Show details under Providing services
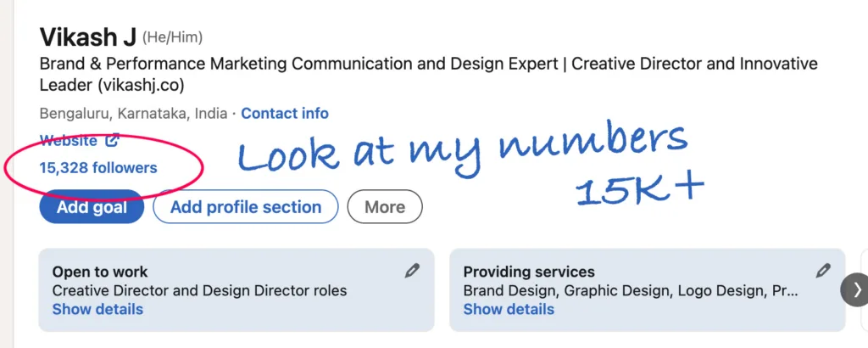Viewport: 868px width, 348px height. [x=509, y=309]
